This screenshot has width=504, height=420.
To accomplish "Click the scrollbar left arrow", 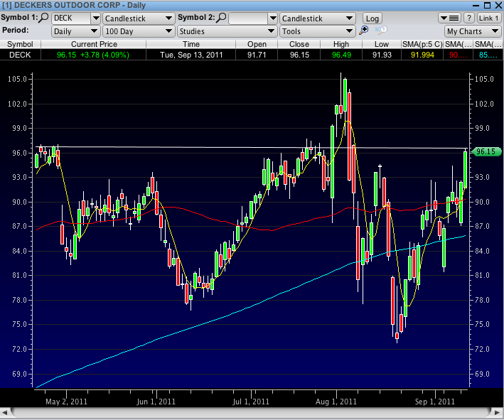I will coord(6,412).
